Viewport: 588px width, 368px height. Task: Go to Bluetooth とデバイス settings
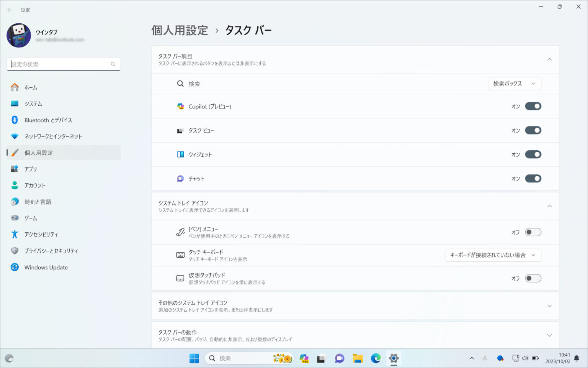[x=48, y=120]
